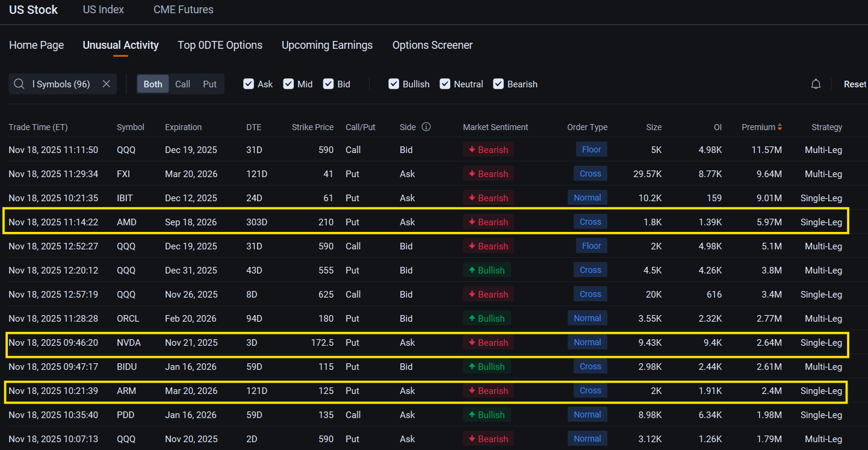Switch to the US Index tab
Viewport: 868px width, 450px height.
pos(103,9)
